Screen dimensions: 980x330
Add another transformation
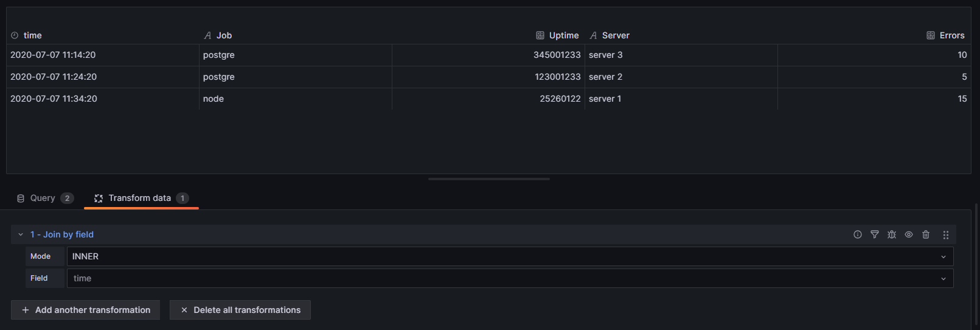[85, 310]
